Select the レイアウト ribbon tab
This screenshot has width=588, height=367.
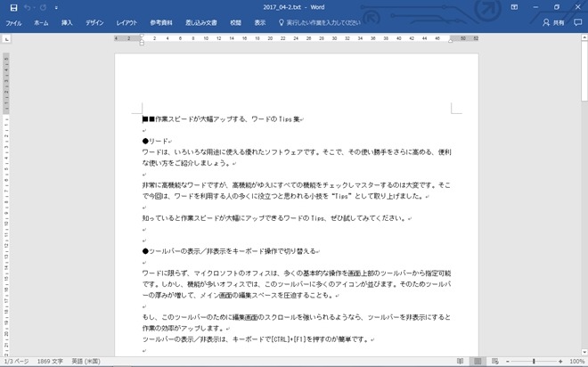coord(127,21)
